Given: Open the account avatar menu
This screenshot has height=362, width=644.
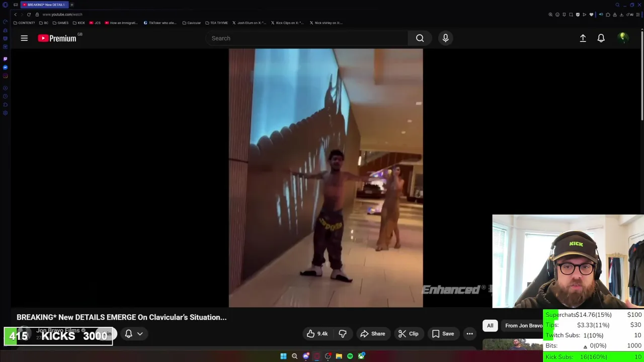Looking at the screenshot, I should click(622, 38).
